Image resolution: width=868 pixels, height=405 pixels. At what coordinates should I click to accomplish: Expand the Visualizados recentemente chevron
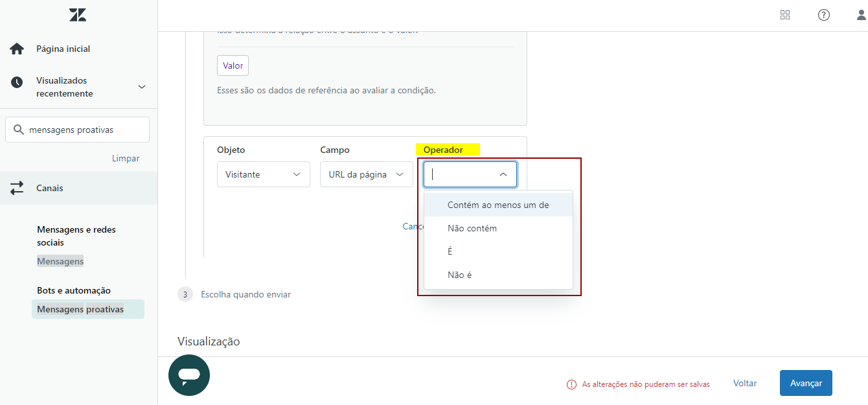[x=142, y=87]
